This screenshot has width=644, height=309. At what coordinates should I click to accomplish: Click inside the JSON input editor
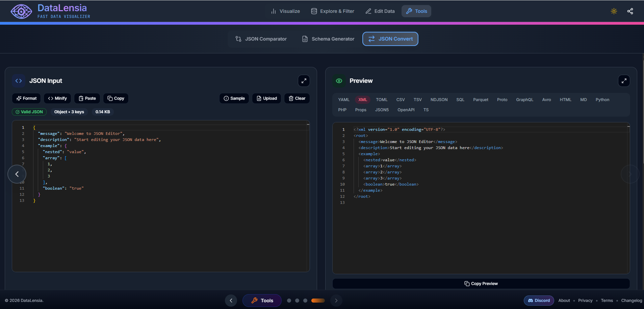[x=161, y=196]
